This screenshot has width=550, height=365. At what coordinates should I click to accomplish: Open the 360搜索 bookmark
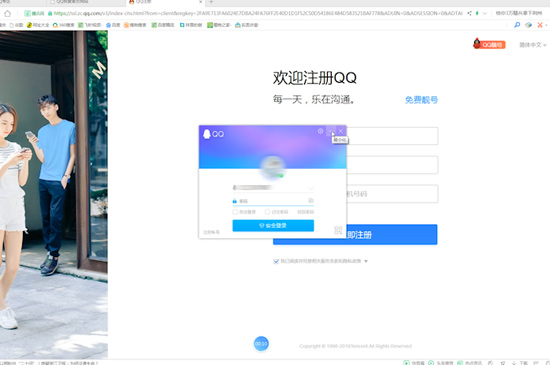pos(63,25)
